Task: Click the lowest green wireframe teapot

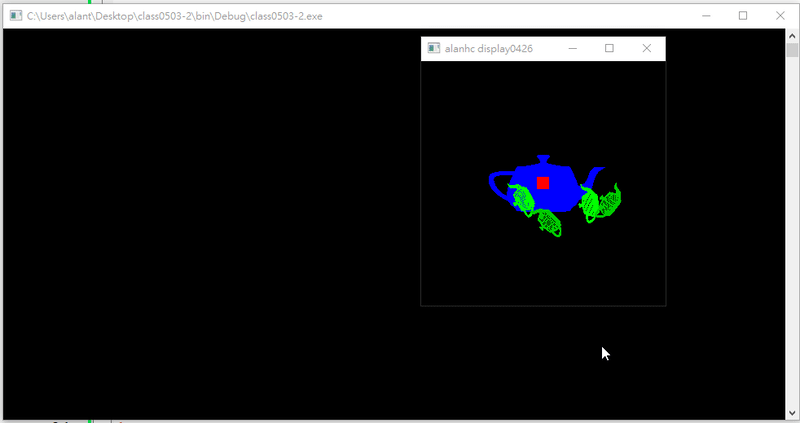Action: click(x=549, y=223)
